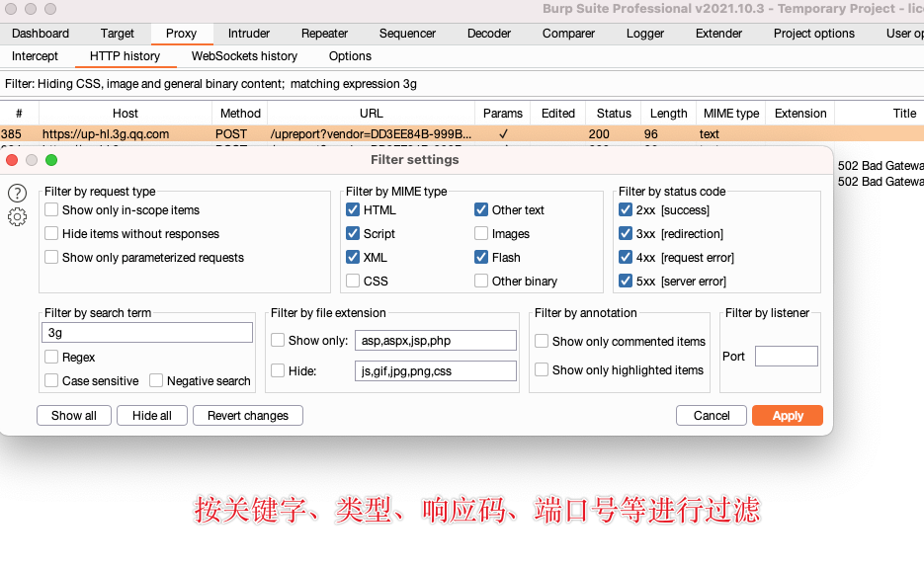Image resolution: width=924 pixels, height=567 pixels.
Task: Click Revert changes button
Action: [248, 416]
